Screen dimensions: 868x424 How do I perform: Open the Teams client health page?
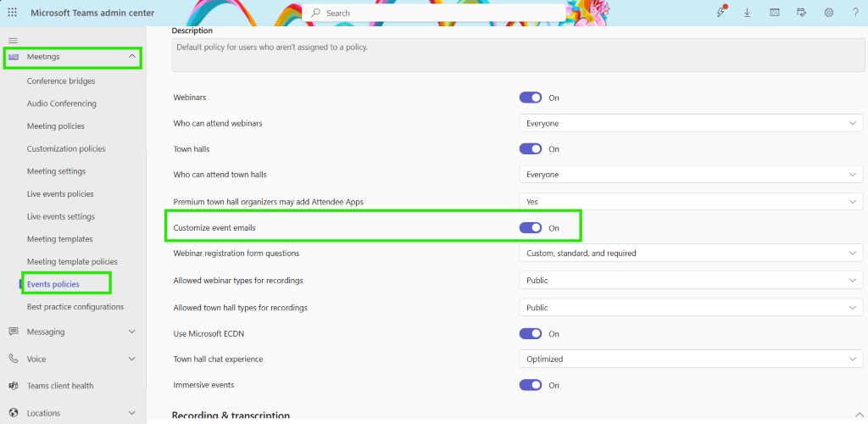(60, 386)
